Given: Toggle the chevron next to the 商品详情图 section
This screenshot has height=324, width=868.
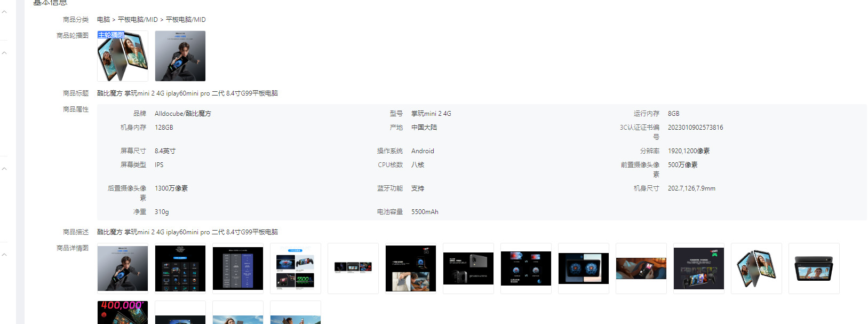Looking at the screenshot, I should coord(4,255).
